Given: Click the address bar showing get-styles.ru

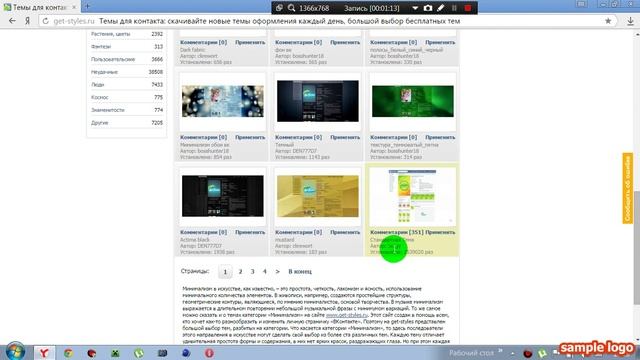Looking at the screenshot, I should click(327, 21).
